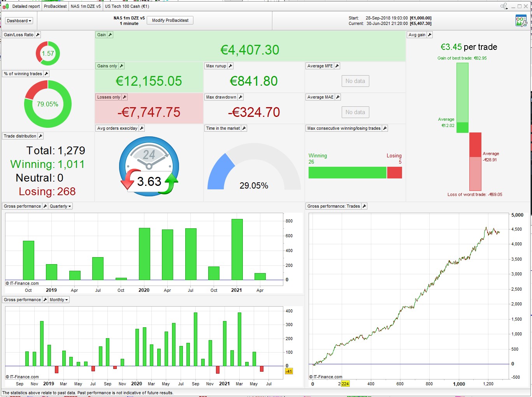Click the €841.80 max runup value
Viewport: 532px width, 397px height.
pyautogui.click(x=254, y=81)
